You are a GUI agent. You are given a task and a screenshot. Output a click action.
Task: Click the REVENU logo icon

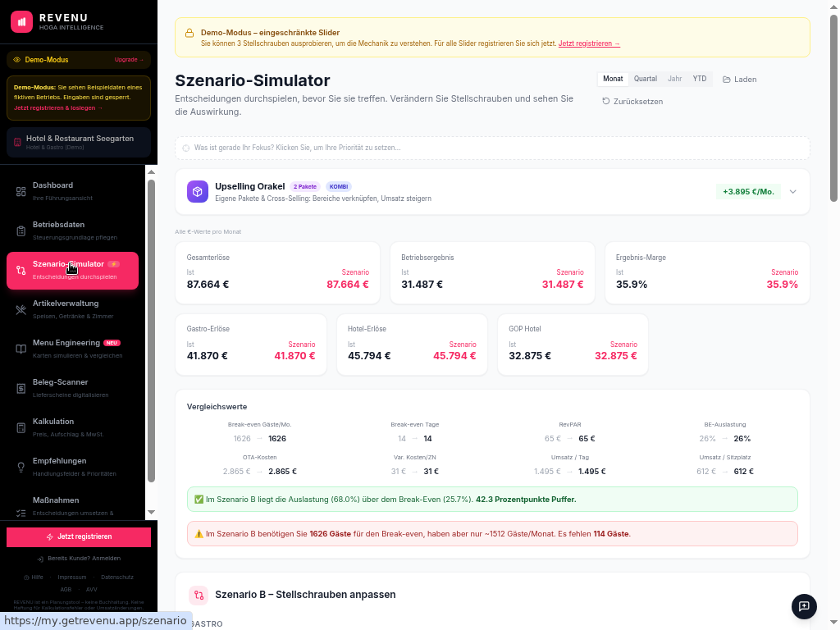(x=21, y=21)
